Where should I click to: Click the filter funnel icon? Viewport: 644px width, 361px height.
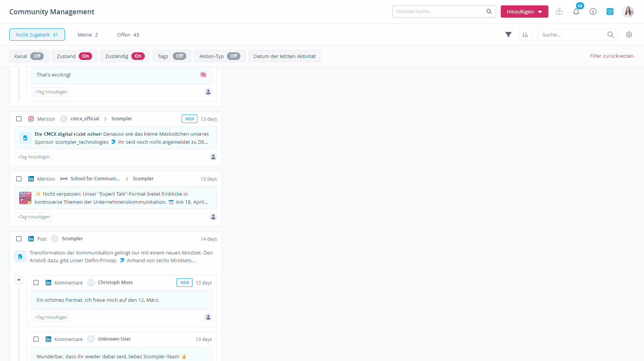508,35
